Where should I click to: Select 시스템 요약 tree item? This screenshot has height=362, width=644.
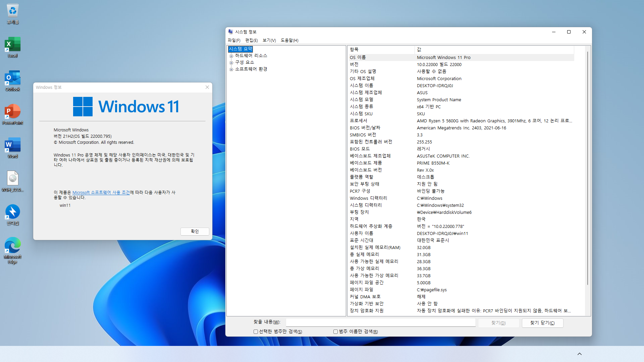[x=240, y=49]
